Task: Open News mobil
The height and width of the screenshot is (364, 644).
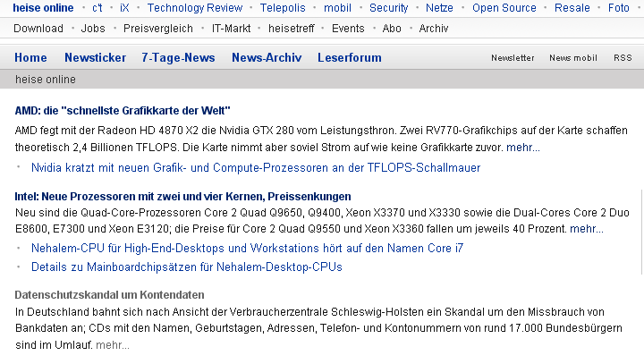Action: (573, 58)
